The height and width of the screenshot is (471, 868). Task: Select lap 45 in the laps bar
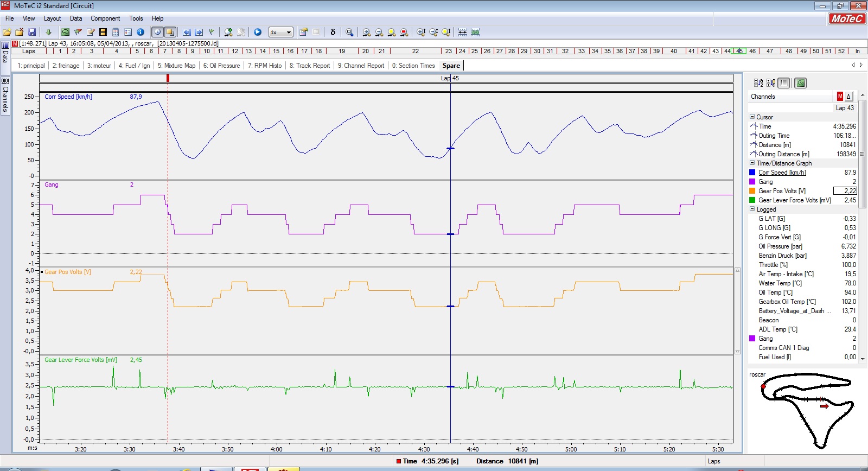[739, 51]
